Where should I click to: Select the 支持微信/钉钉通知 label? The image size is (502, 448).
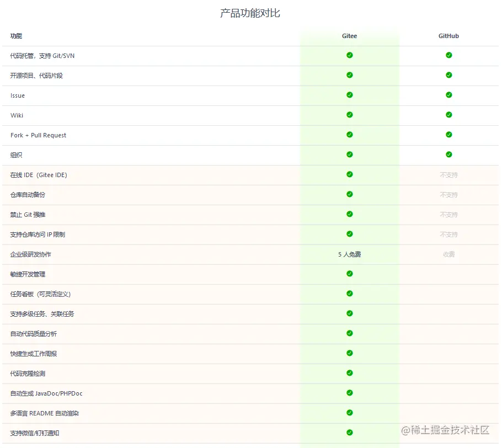click(35, 433)
